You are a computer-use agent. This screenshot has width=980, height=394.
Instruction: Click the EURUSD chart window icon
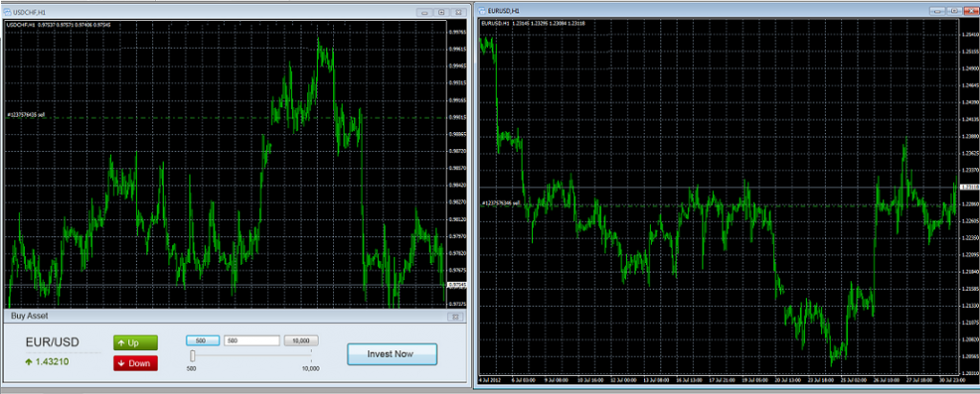tap(482, 11)
